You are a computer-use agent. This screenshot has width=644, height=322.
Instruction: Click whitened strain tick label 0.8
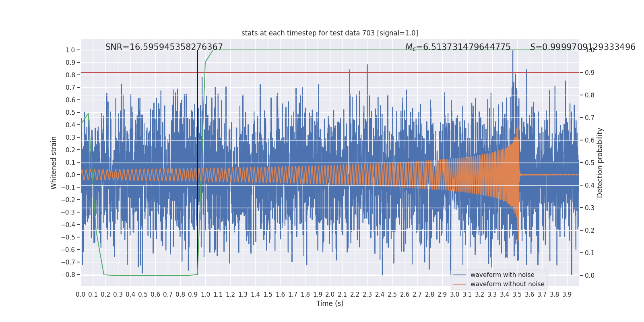pyautogui.click(x=70, y=75)
